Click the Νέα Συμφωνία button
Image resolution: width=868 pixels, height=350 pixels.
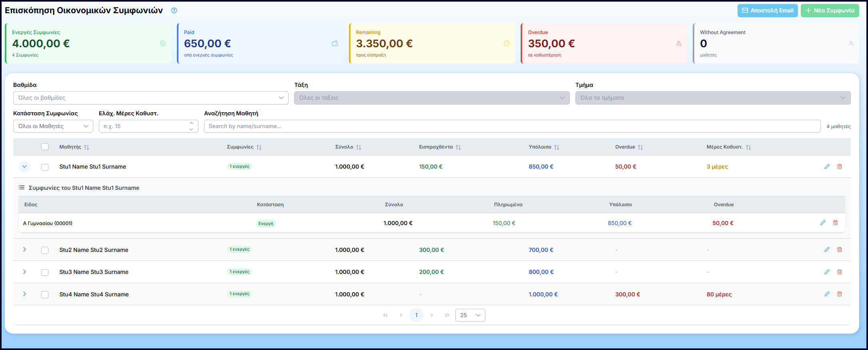[x=830, y=10]
